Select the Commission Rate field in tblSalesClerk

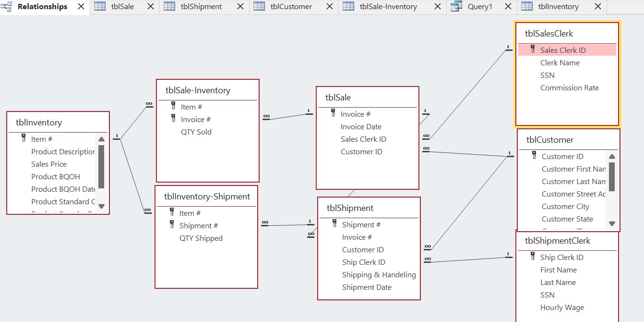click(x=570, y=87)
